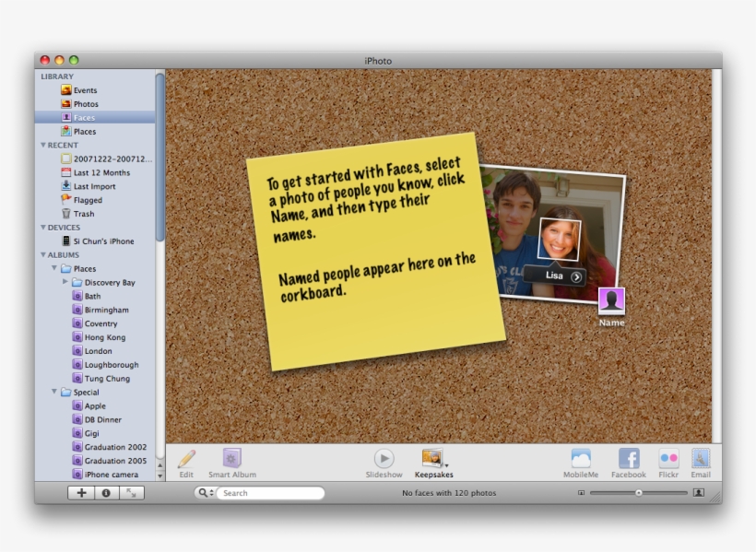Viewport: 756px width, 552px height.
Task: Click the sample couple photo
Action: click(554, 234)
